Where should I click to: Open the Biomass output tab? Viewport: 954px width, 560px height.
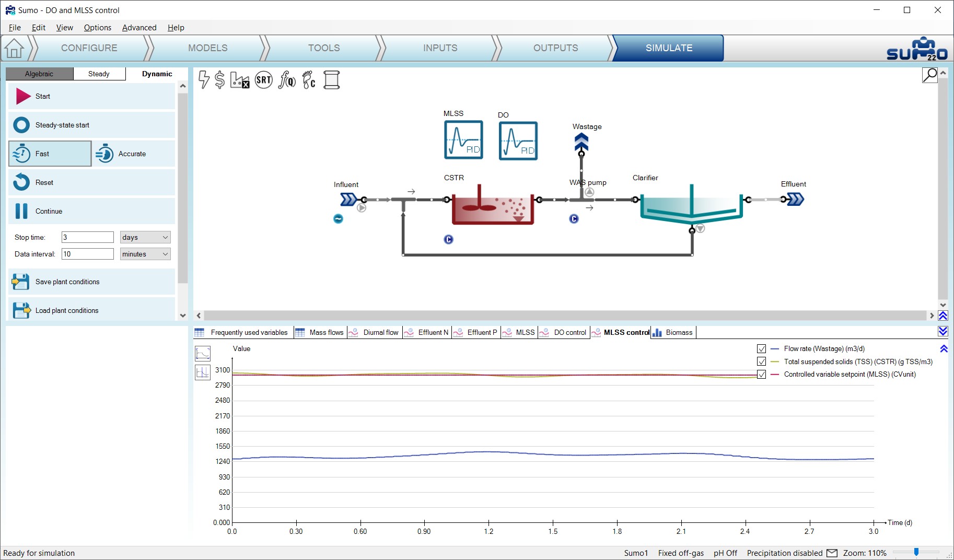tap(673, 332)
